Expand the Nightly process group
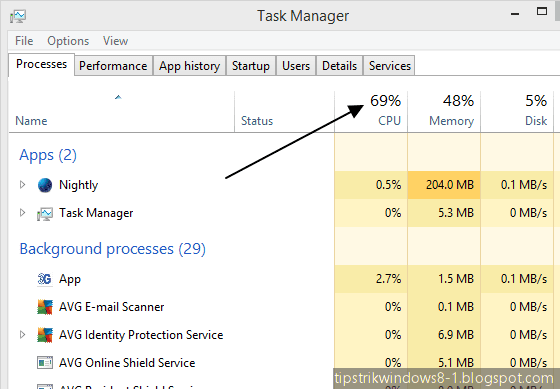This screenshot has height=389, width=560. point(22,185)
